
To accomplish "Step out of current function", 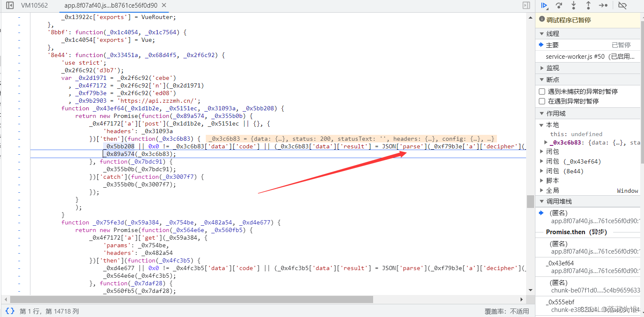I will click(x=588, y=5).
